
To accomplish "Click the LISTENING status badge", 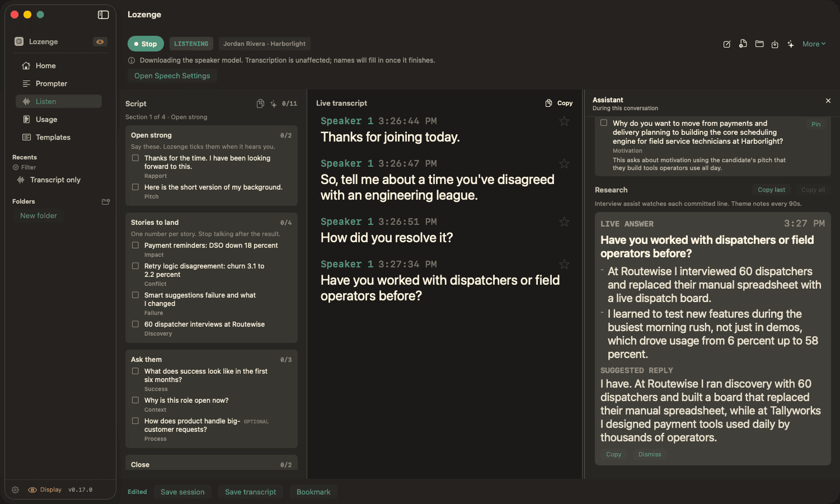I will [x=191, y=44].
